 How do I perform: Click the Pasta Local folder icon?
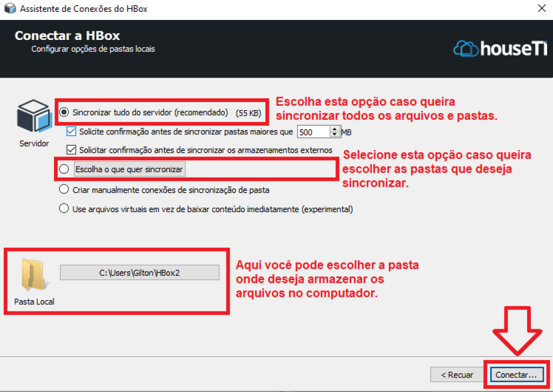[34, 275]
